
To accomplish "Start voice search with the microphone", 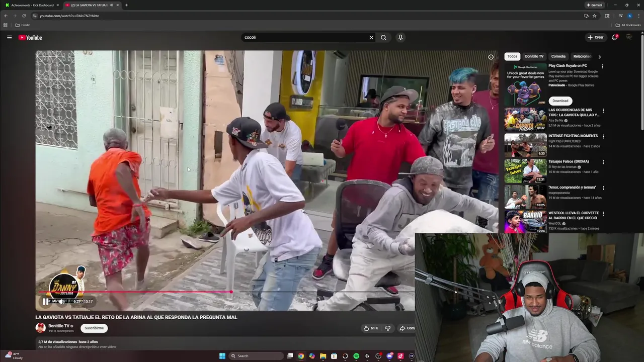I will [400, 37].
